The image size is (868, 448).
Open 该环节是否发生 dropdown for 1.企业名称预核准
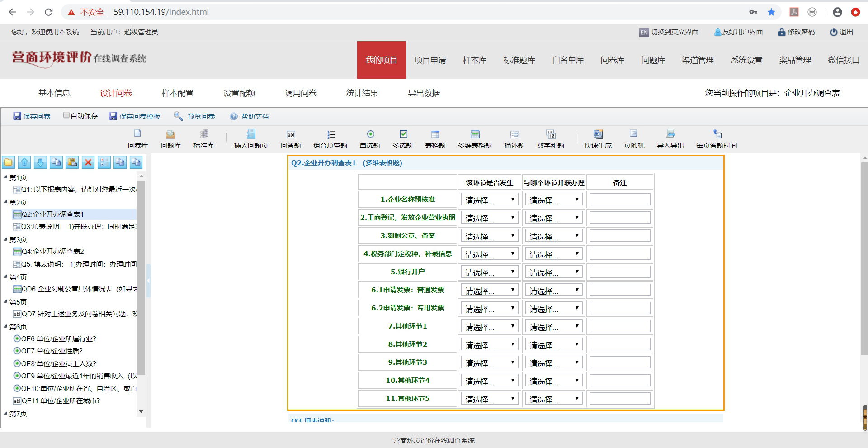coord(489,200)
